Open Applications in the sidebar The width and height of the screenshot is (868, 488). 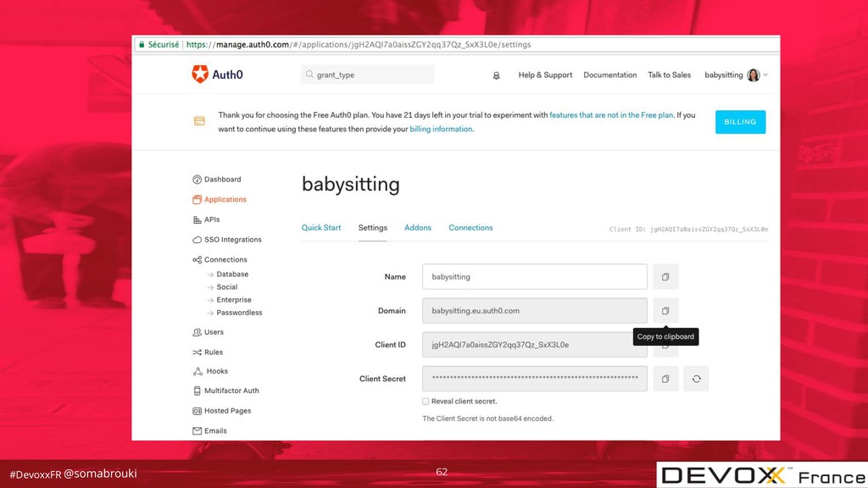(225, 199)
